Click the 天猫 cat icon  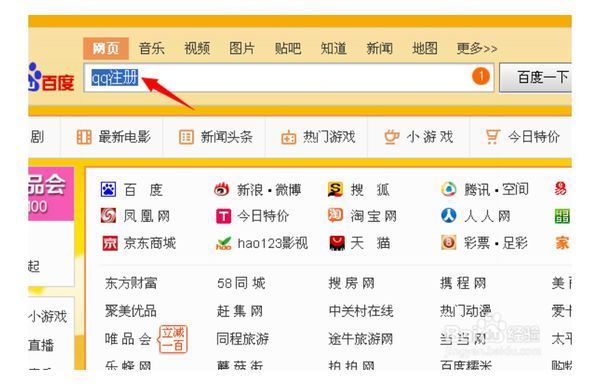pos(337,243)
